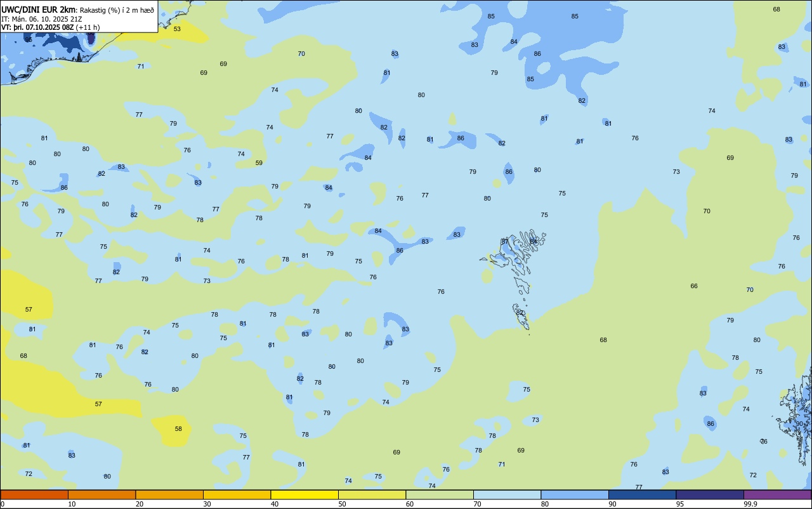Select the humidity value 66 on the map

pyautogui.click(x=694, y=286)
